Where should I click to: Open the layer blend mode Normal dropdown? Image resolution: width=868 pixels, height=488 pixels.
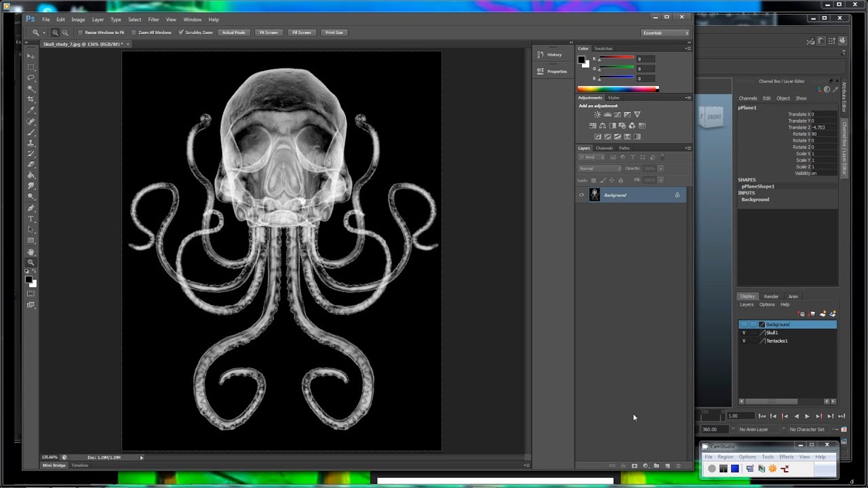click(599, 169)
